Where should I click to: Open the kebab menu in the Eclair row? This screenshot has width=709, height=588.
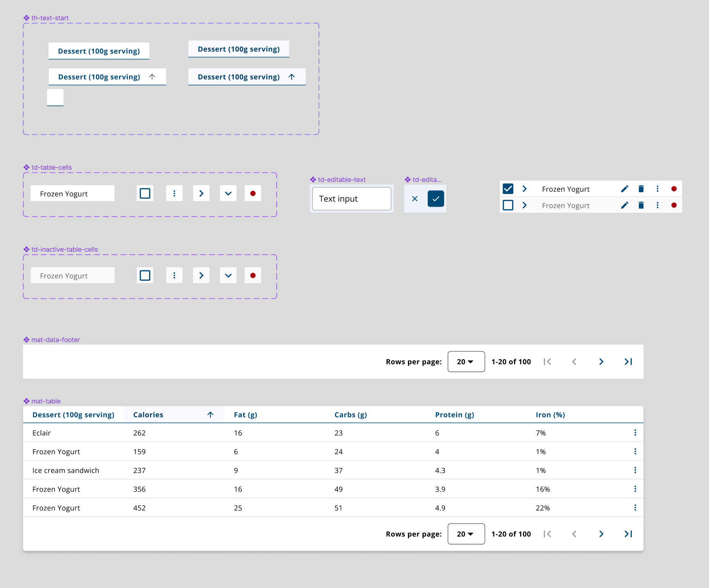[635, 432]
